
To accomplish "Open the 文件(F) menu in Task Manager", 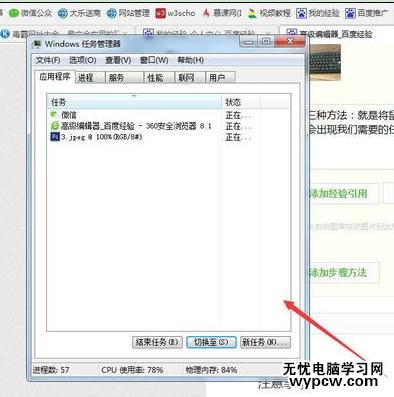I will (x=48, y=60).
